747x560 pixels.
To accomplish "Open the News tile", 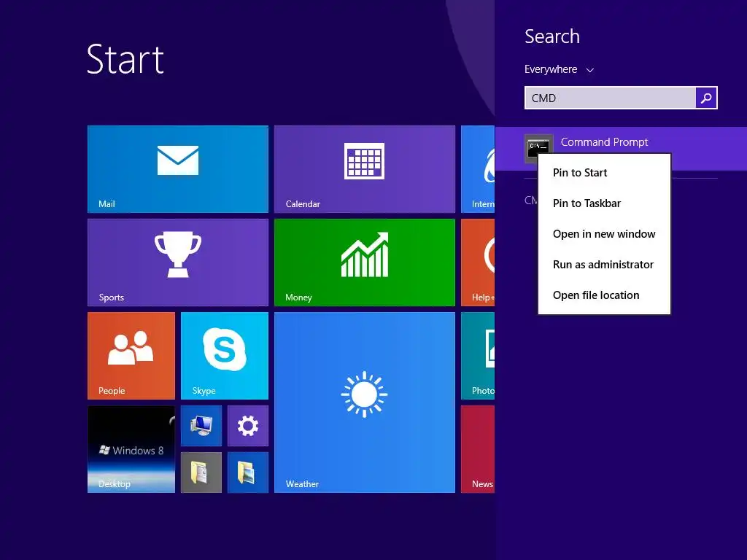I will tap(478, 449).
